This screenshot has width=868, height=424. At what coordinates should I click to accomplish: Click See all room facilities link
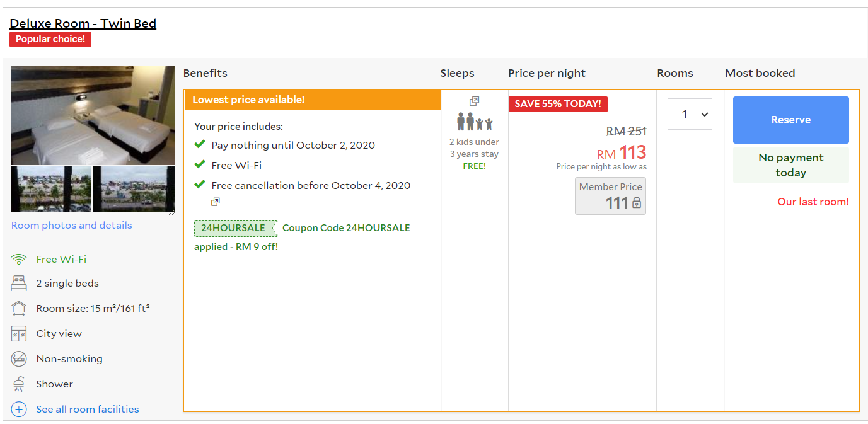(88, 410)
